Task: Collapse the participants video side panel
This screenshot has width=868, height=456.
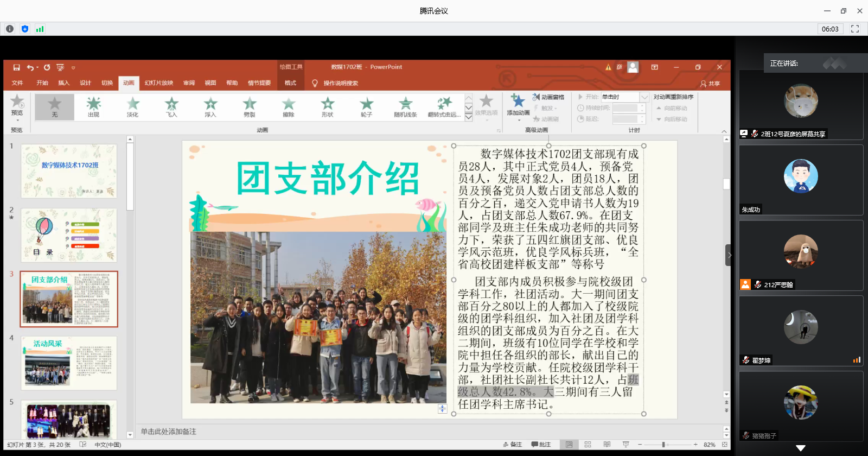Action: [729, 255]
